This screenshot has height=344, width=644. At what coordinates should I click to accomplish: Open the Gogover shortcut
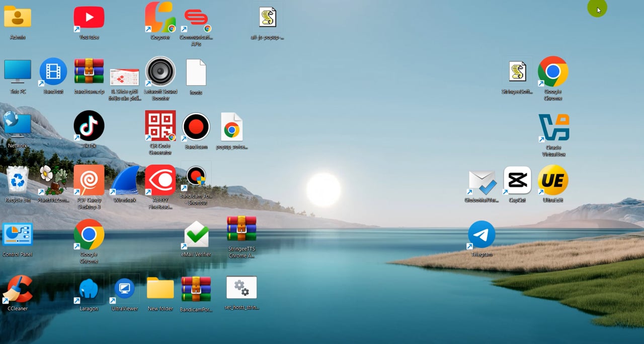pyautogui.click(x=160, y=17)
